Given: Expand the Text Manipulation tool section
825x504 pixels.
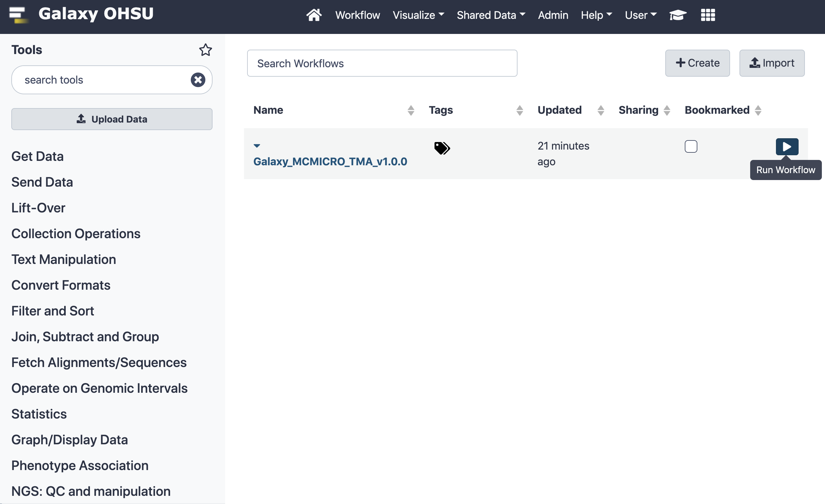Looking at the screenshot, I should (x=64, y=260).
